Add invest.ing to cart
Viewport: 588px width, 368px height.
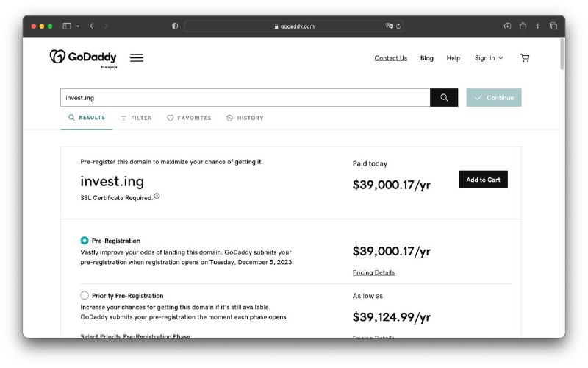(483, 180)
